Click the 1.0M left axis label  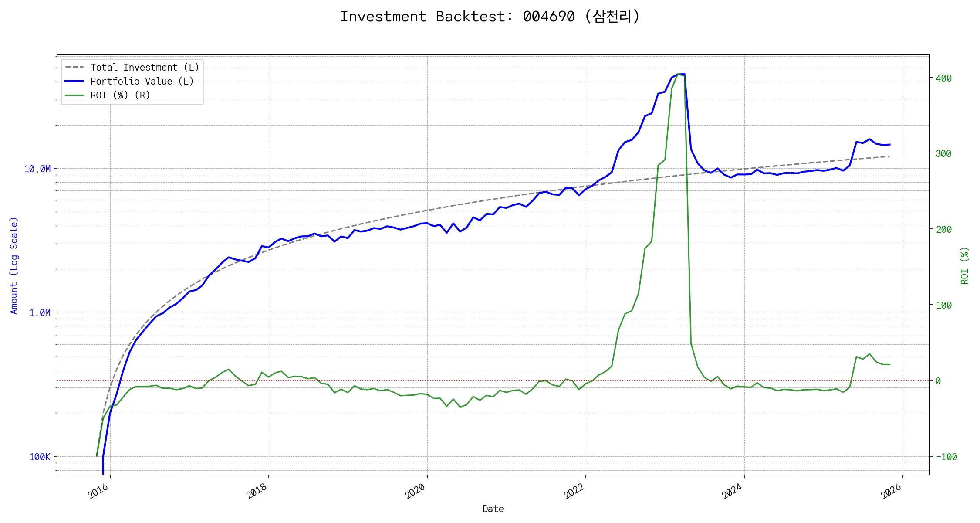(40, 313)
